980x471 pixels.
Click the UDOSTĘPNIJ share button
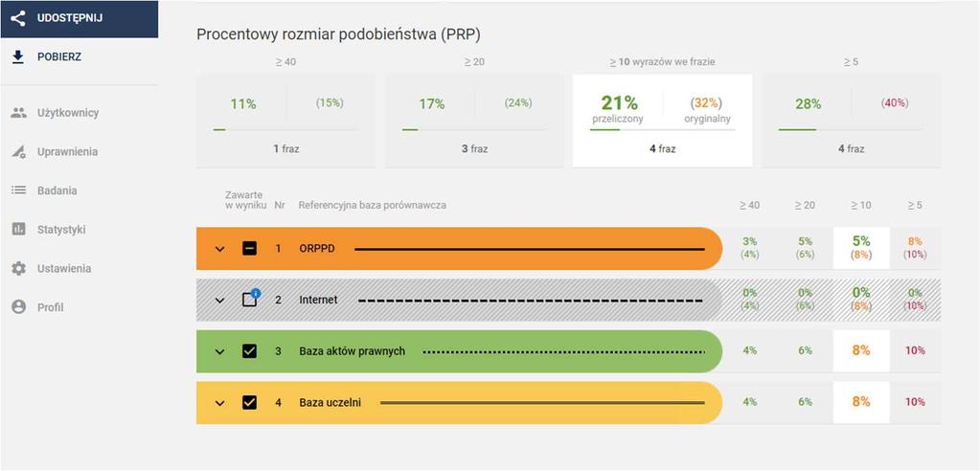(80, 19)
